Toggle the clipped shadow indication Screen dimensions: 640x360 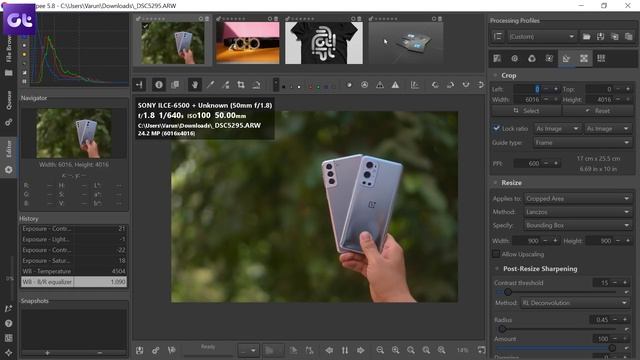point(380,85)
